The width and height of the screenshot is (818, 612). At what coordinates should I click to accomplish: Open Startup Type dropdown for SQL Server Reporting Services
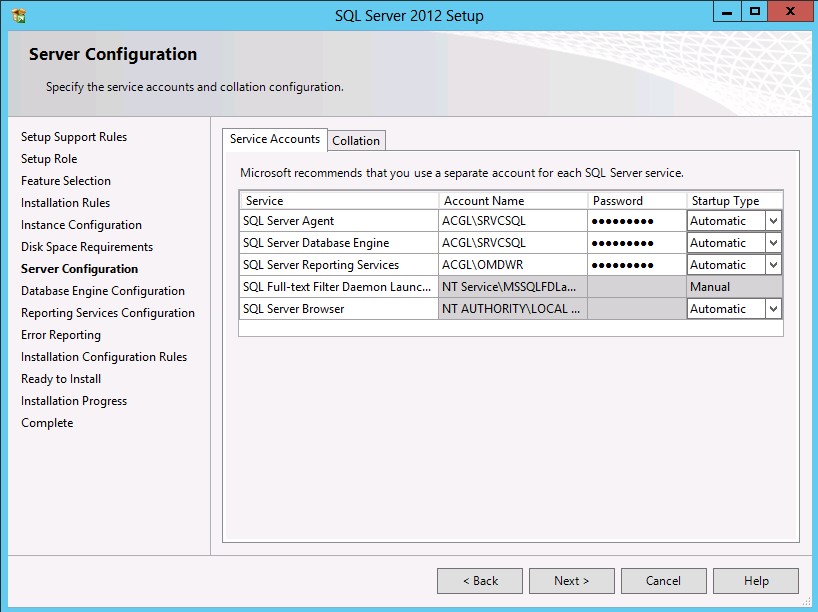point(773,265)
